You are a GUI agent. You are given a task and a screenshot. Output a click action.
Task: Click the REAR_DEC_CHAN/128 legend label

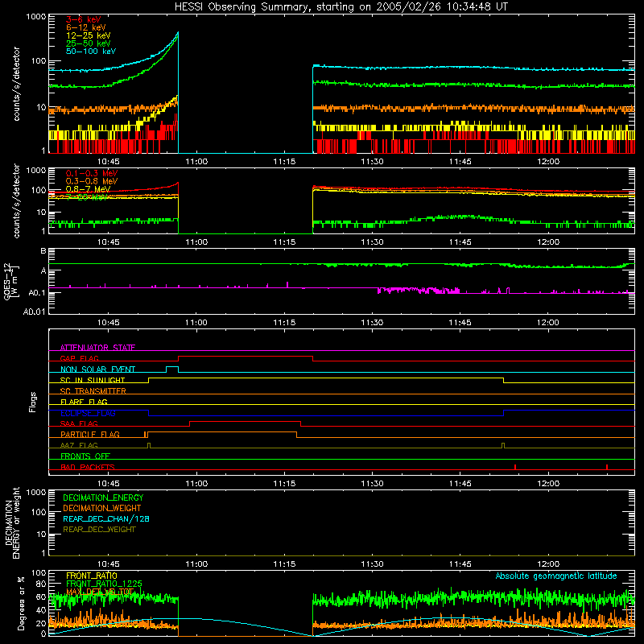click(106, 518)
